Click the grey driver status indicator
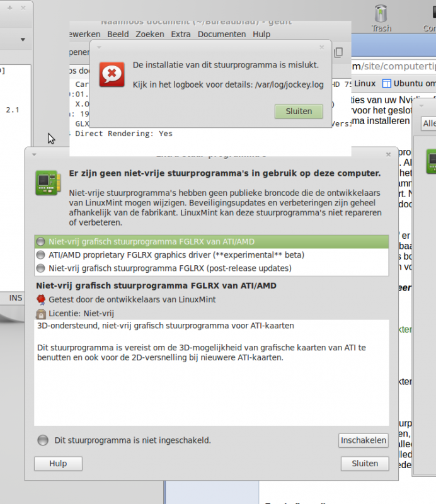This screenshot has height=504, width=436. (x=43, y=440)
